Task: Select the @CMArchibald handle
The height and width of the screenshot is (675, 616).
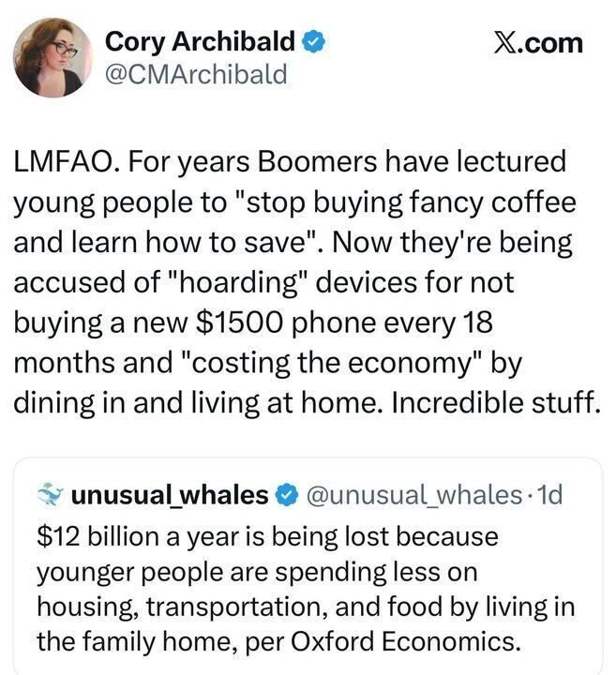Action: click(x=196, y=74)
